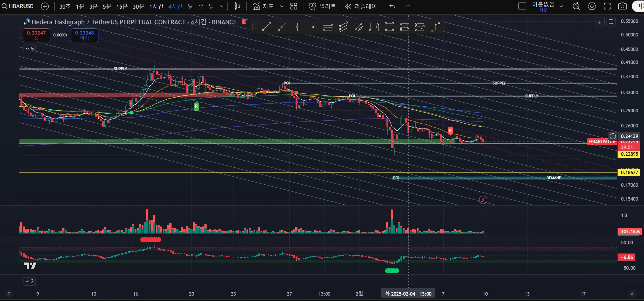Maximize the chart pane
This screenshot has height=301, width=644.
[x=611, y=22]
